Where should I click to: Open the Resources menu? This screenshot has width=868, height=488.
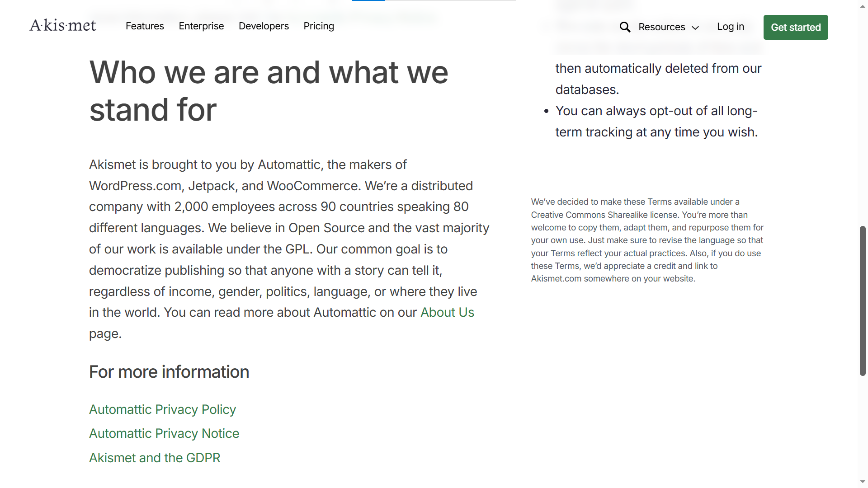tap(661, 27)
